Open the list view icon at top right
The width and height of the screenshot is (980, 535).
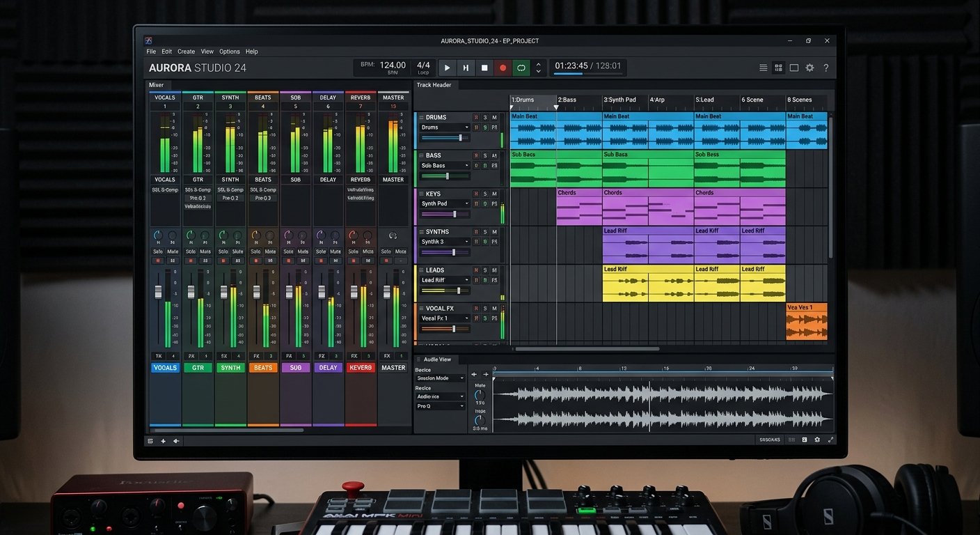pos(763,68)
